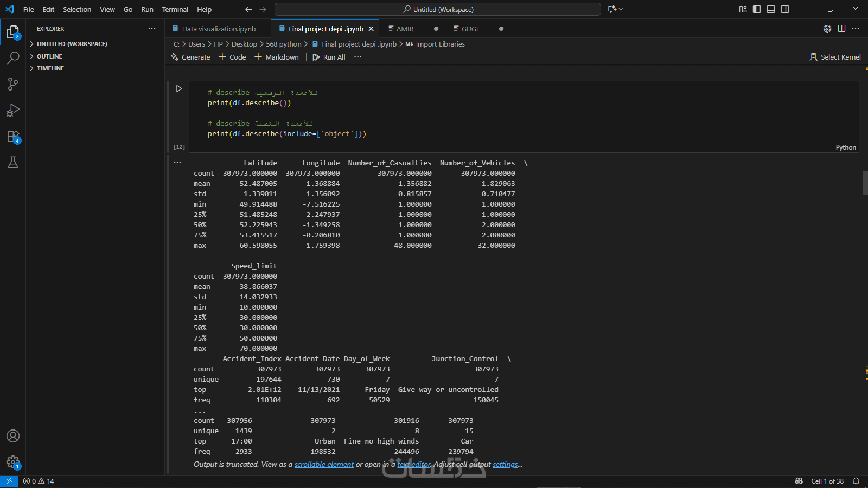Toggle the secondary side bar

pos(785,9)
